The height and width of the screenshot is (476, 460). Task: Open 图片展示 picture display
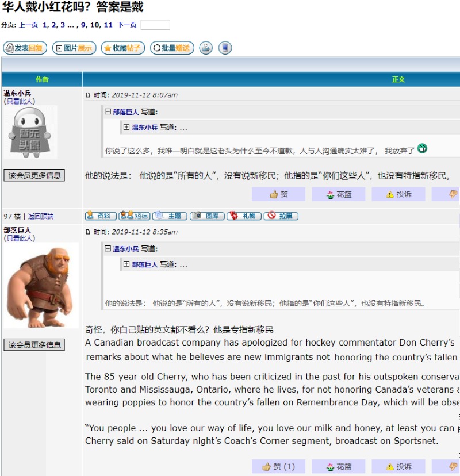pyautogui.click(x=74, y=48)
